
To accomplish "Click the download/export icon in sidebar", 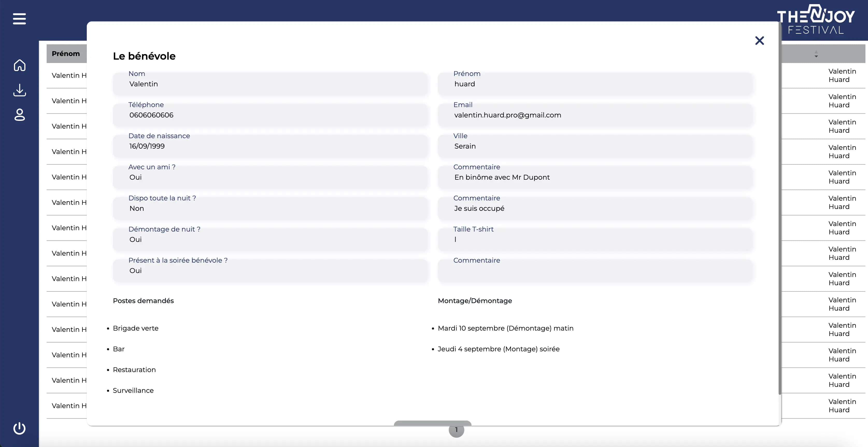I will 19,90.
